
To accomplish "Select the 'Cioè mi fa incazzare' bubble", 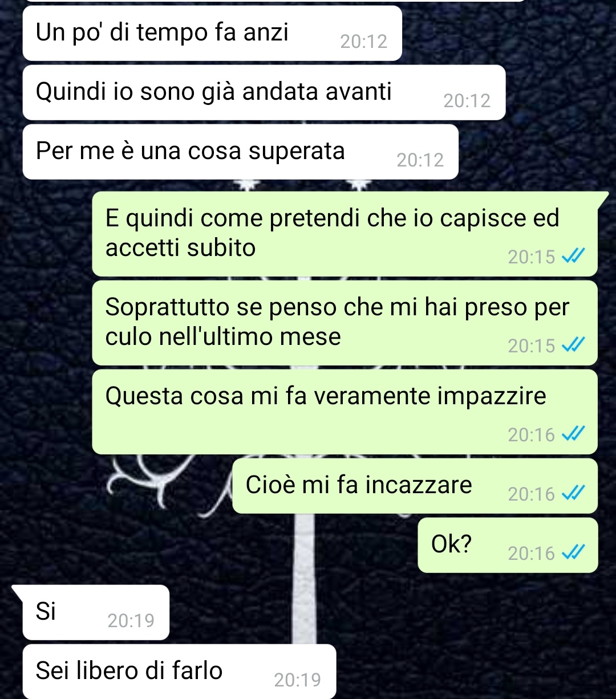I will coord(415,486).
